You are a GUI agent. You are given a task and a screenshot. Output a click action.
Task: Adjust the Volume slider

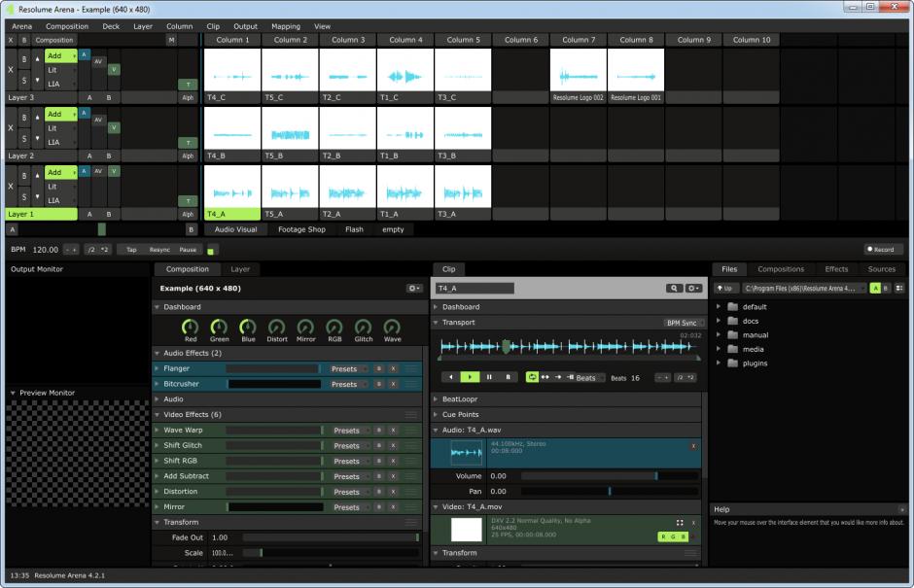tap(609, 476)
